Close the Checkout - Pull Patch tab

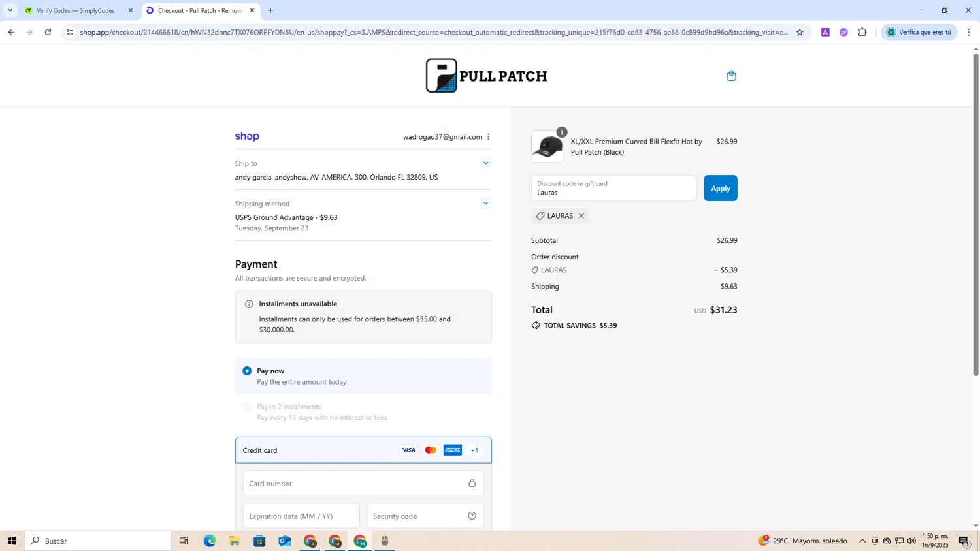click(252, 10)
